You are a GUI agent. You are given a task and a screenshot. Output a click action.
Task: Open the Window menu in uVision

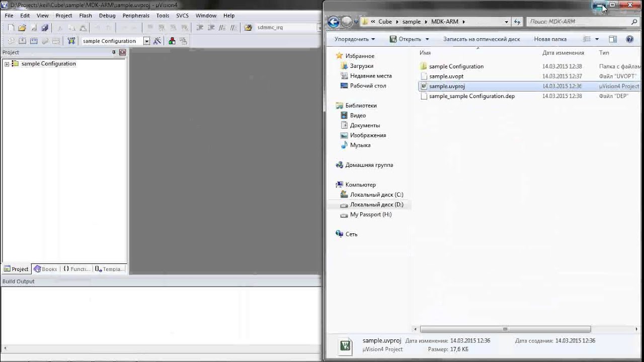206,16
